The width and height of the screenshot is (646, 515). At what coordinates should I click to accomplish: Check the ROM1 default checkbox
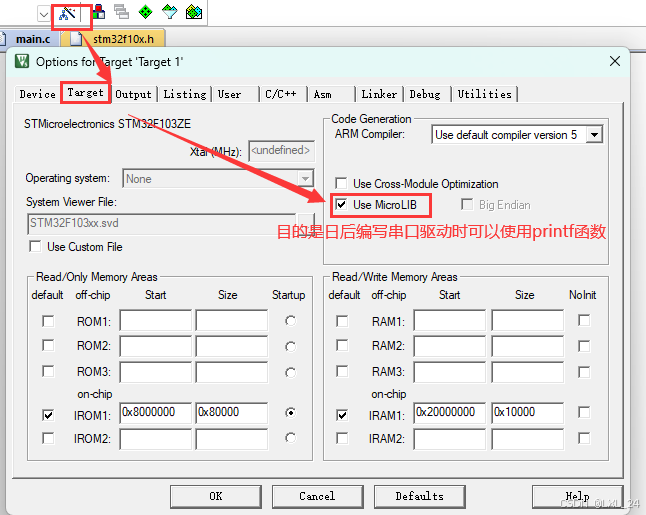tap(48, 321)
